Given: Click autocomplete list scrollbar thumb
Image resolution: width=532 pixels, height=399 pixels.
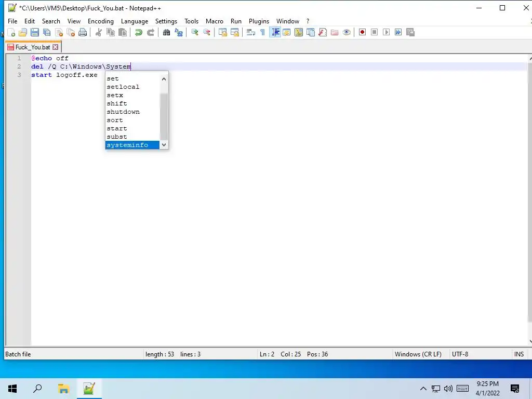Looking at the screenshot, I should (x=164, y=116).
